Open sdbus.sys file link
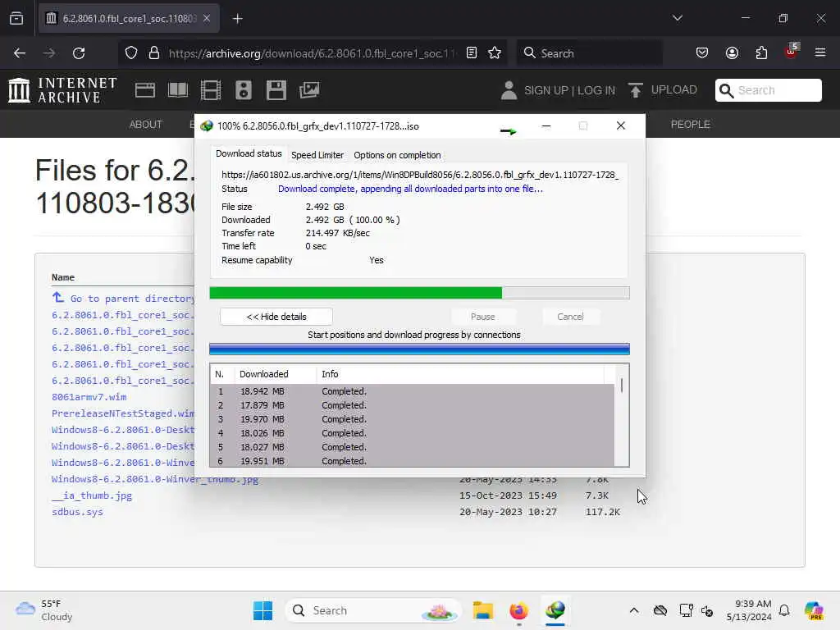This screenshot has height=630, width=840. (77, 512)
